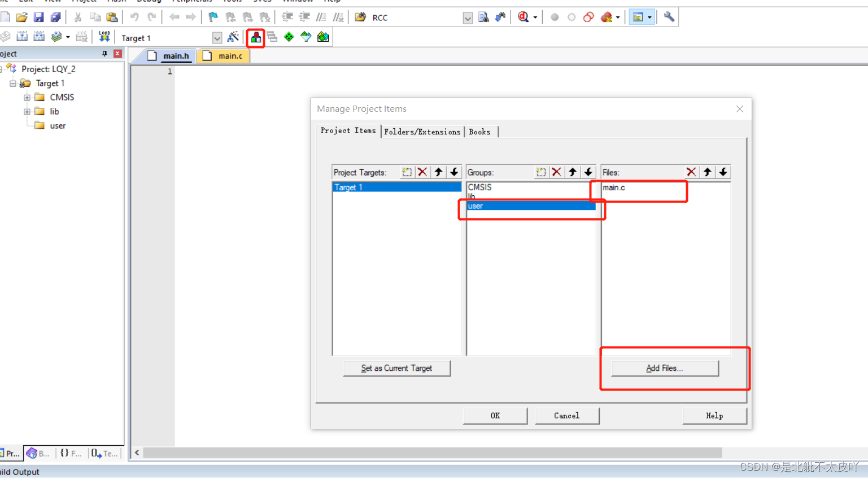Move selected group down
The height and width of the screenshot is (478, 868).
588,172
